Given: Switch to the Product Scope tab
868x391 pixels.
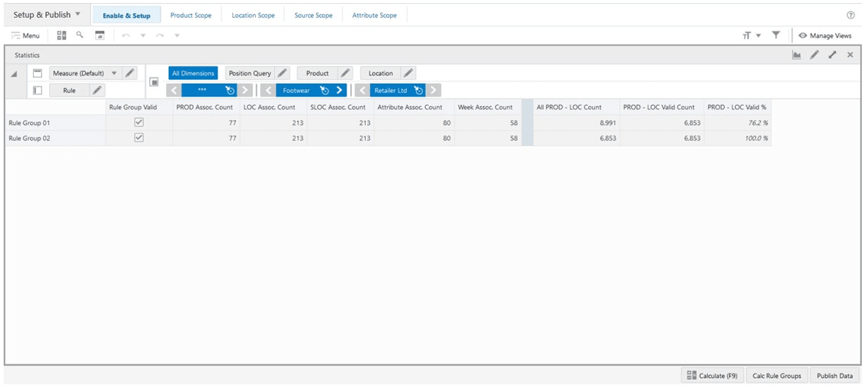Looking at the screenshot, I should click(191, 15).
